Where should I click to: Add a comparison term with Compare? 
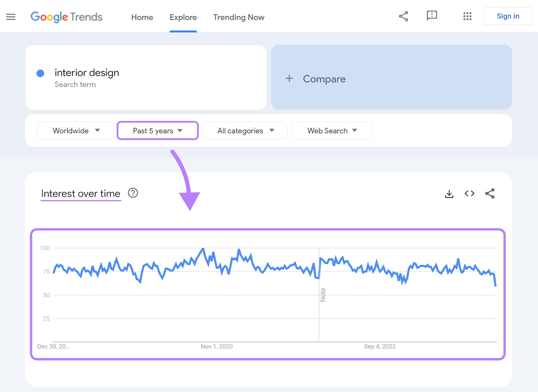[324, 79]
